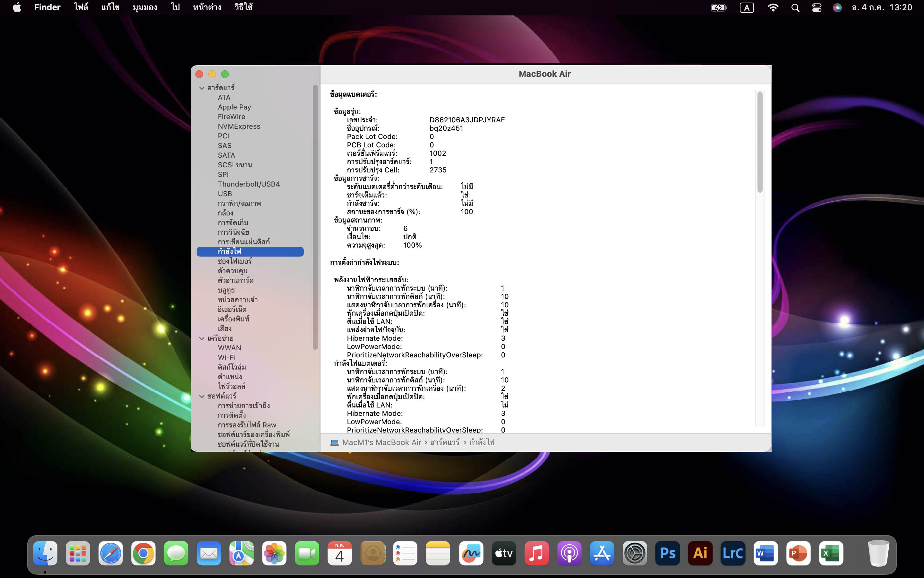Image resolution: width=924 pixels, height=578 pixels.
Task: Launch Microsoft Word from the Dock
Action: click(x=766, y=553)
